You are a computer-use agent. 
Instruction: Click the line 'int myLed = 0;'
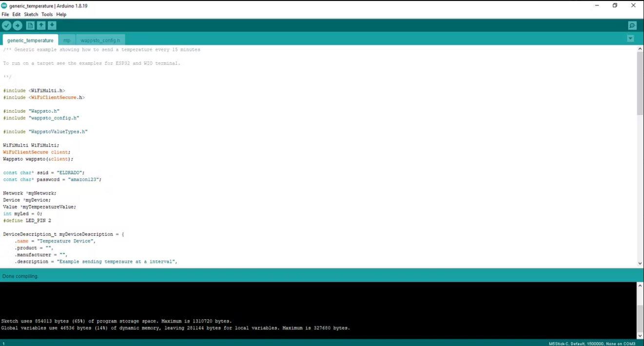(x=22, y=213)
